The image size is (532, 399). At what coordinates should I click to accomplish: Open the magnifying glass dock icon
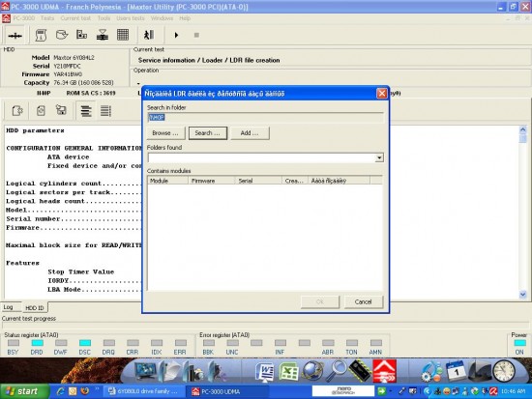(x=336, y=371)
